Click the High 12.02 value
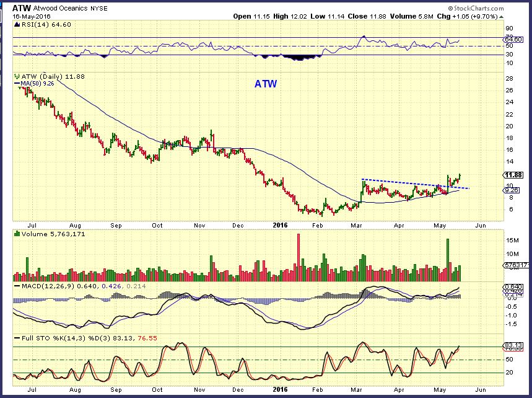This screenshot has height=398, width=532. pos(289,16)
